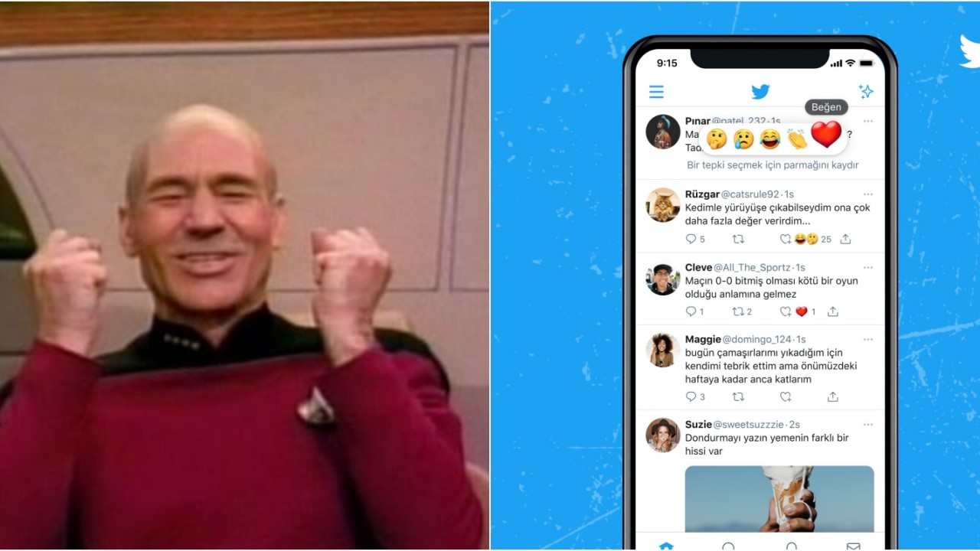
Task: Open Suzie's ice cream photo
Action: coord(779,499)
